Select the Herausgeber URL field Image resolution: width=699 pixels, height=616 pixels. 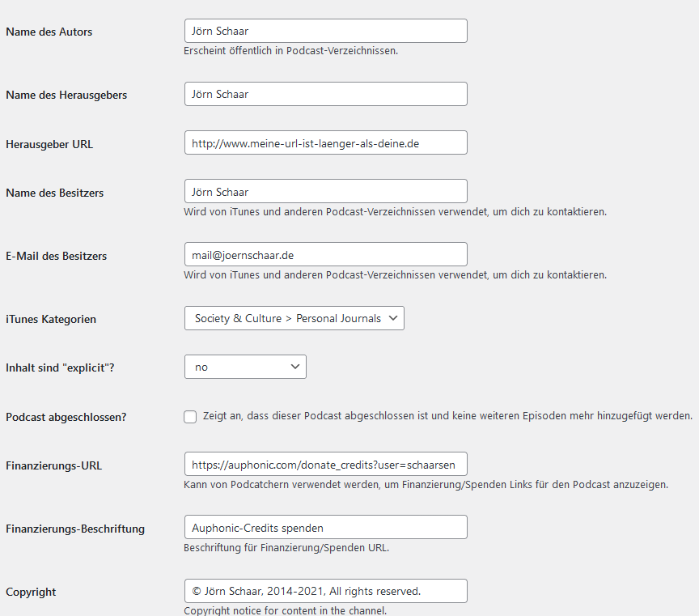tap(326, 142)
